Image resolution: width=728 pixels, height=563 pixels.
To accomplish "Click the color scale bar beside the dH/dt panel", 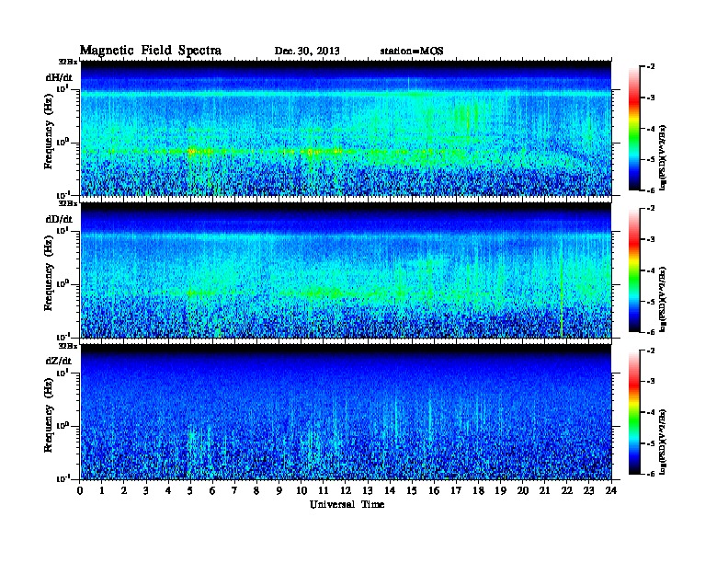I will (x=634, y=128).
